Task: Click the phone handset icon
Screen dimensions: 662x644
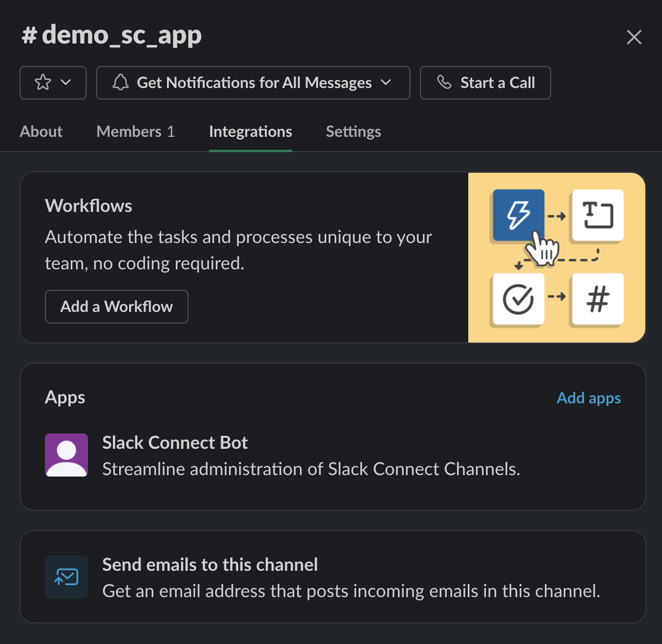Action: click(x=444, y=82)
